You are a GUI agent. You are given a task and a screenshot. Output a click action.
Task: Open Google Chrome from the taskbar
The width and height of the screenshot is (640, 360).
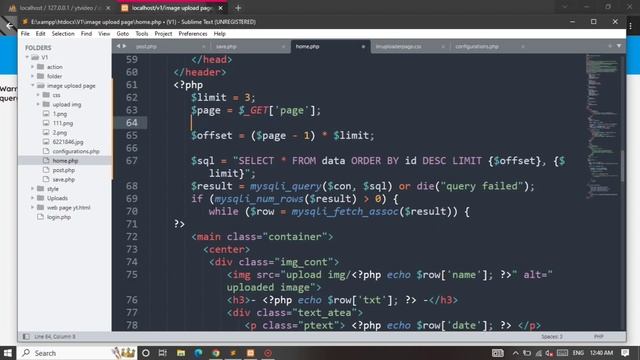point(216,353)
